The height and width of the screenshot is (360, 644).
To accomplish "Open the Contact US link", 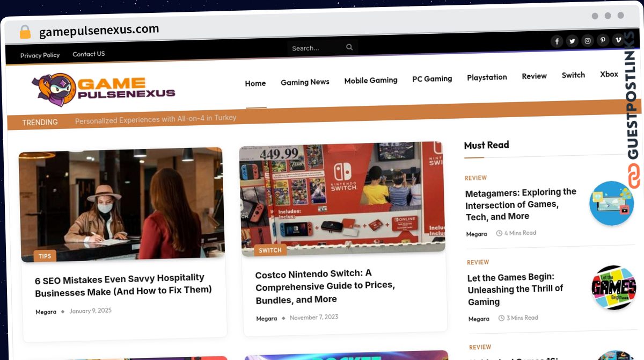I will coord(89,54).
